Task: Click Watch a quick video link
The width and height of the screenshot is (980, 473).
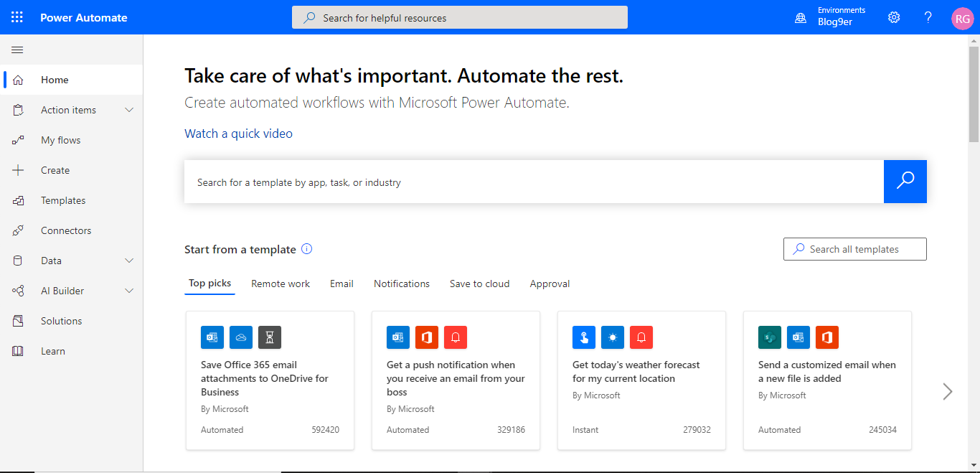Action: click(x=238, y=134)
